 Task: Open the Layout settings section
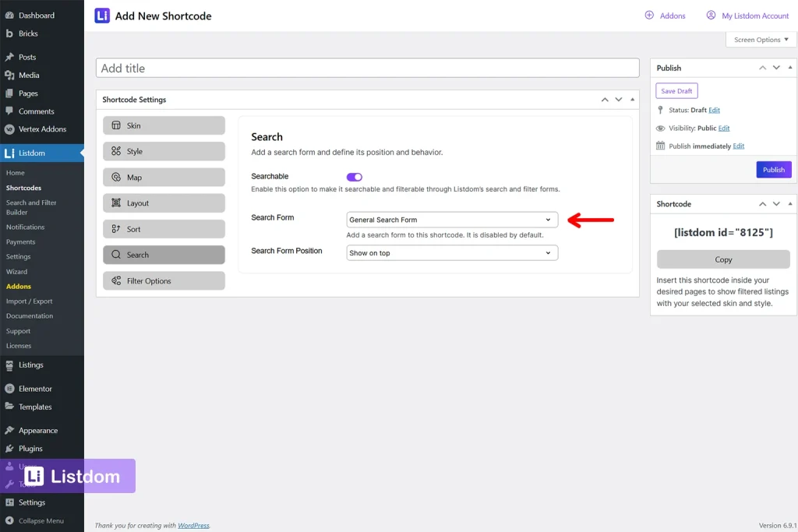click(164, 203)
